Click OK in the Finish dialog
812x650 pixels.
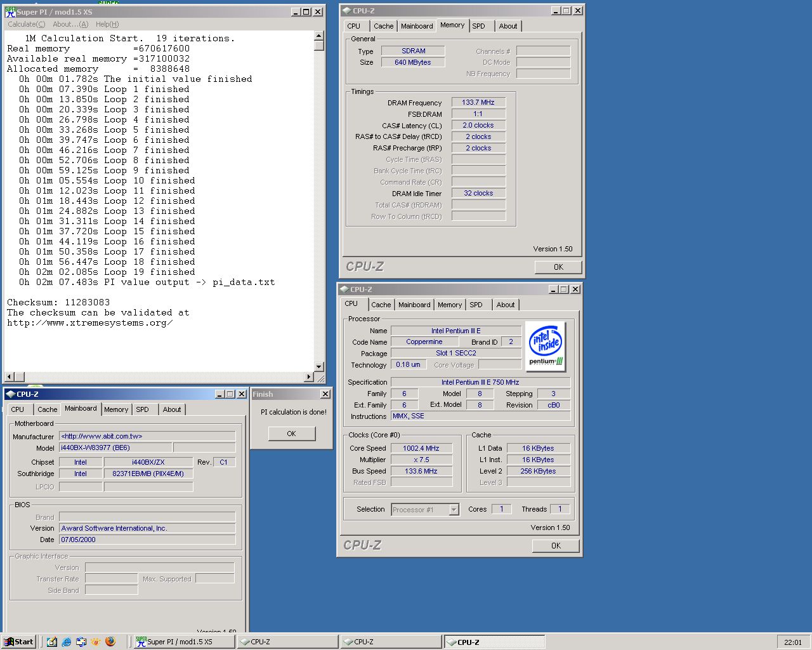(291, 434)
